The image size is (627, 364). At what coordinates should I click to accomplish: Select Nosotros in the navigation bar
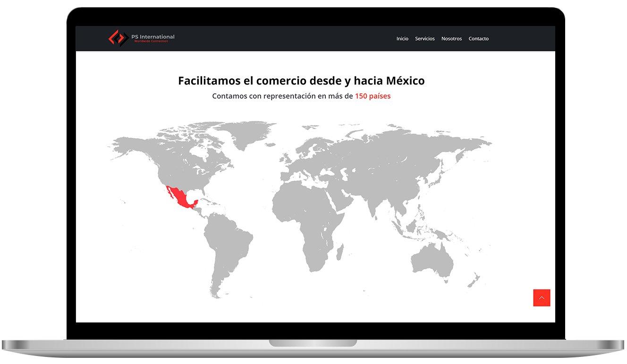(x=451, y=39)
